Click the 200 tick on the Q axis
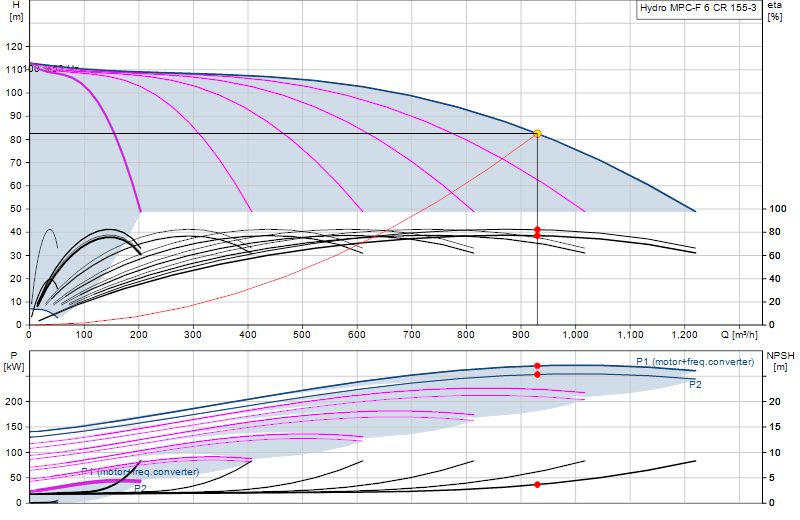Viewport: 800px width, 520px height. coord(139,335)
